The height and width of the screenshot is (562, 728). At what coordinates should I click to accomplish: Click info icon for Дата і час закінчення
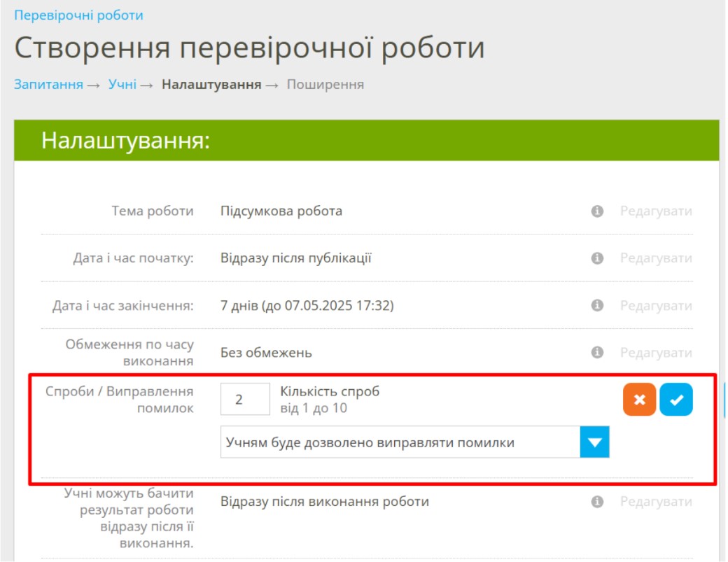pos(597,306)
